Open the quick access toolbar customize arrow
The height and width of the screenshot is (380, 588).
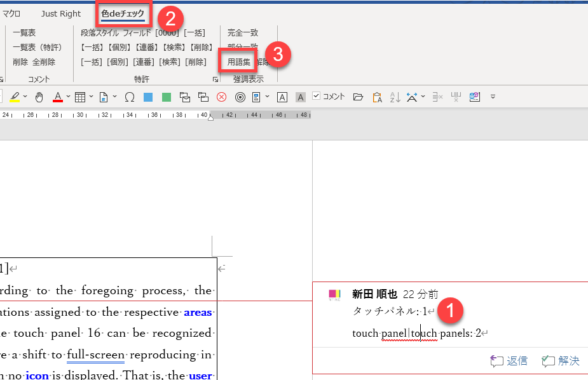pos(493,97)
